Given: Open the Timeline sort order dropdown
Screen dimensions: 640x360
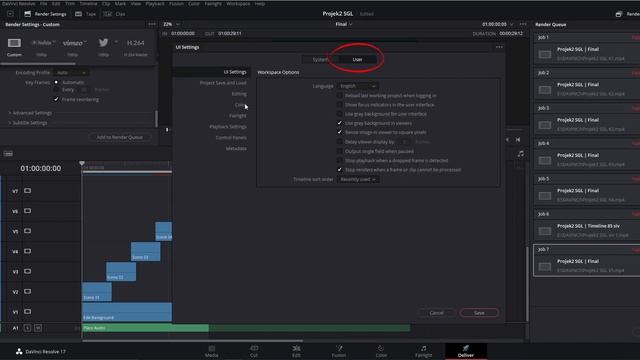Looking at the screenshot, I should coord(358,179).
